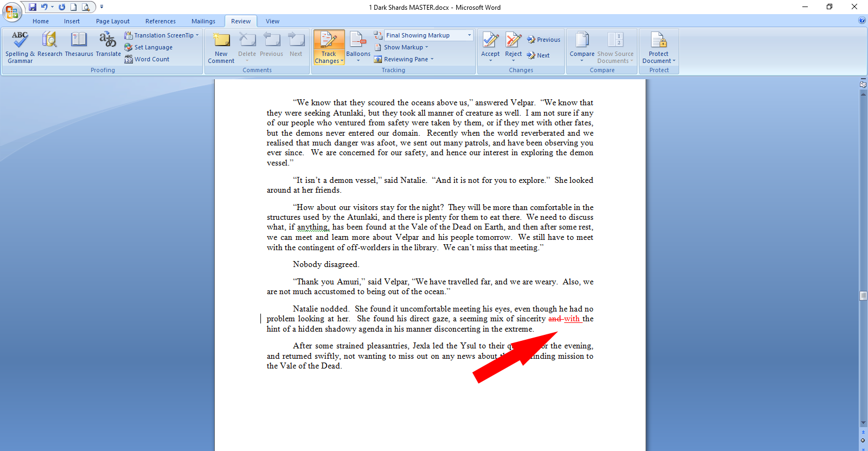Expand the Show Markup menu
Image resolution: width=868 pixels, height=451 pixels.
(x=406, y=47)
